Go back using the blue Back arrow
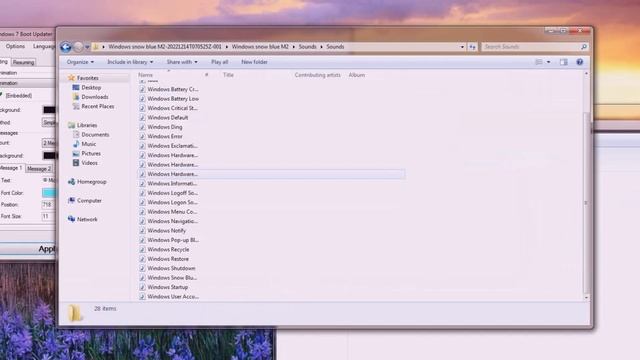Viewport: 640px width, 360px height. [x=65, y=47]
